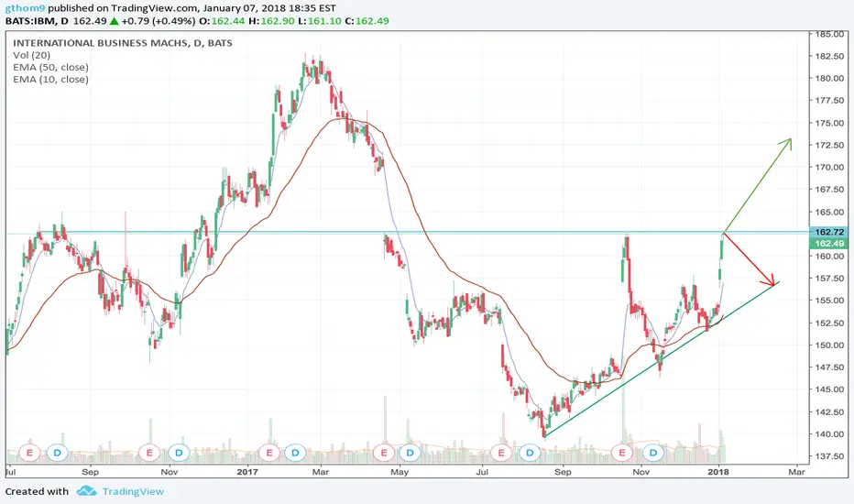This screenshot has width=854, height=504.
Task: Click the 157.50 price axis label
Action: pos(829,278)
